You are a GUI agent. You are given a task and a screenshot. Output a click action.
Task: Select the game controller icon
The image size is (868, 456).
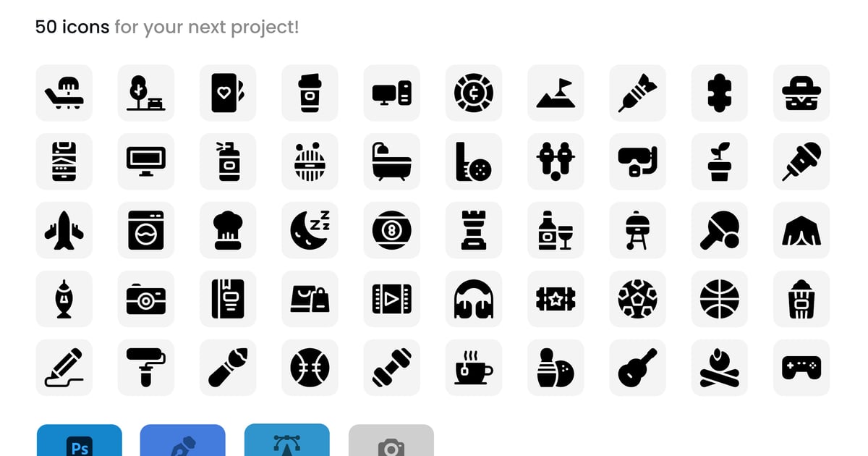(x=801, y=368)
